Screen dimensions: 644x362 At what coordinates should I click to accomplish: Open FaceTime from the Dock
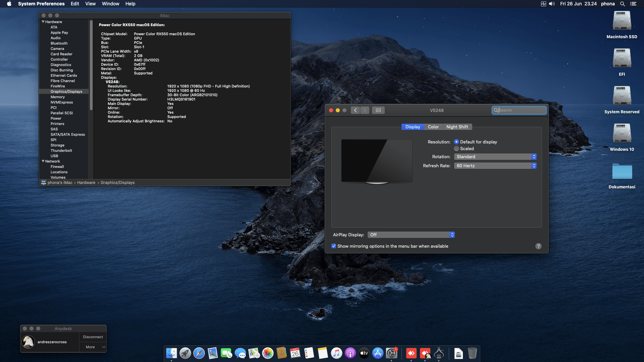pos(226,353)
